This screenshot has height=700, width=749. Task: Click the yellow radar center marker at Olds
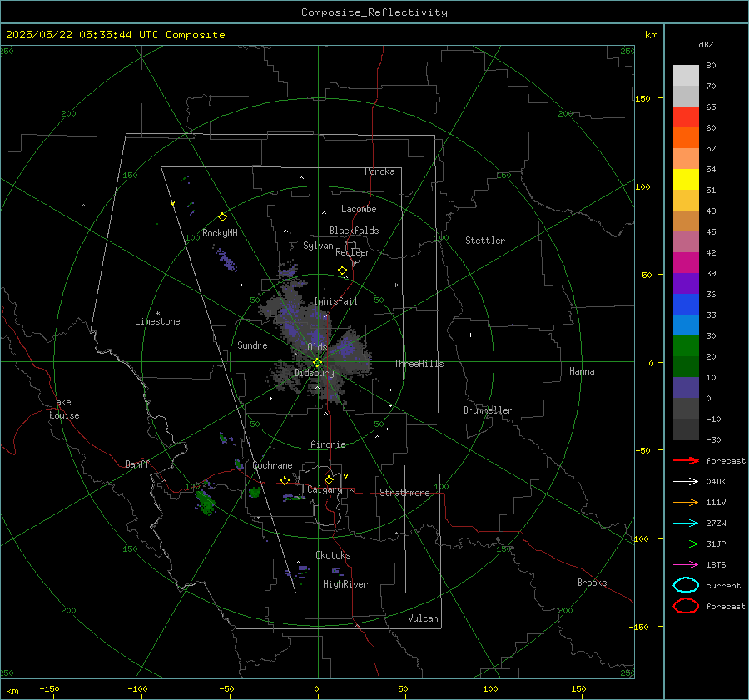317,363
